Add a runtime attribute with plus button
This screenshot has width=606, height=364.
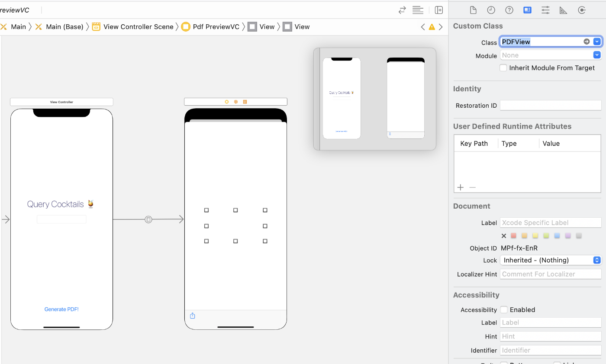pyautogui.click(x=461, y=187)
